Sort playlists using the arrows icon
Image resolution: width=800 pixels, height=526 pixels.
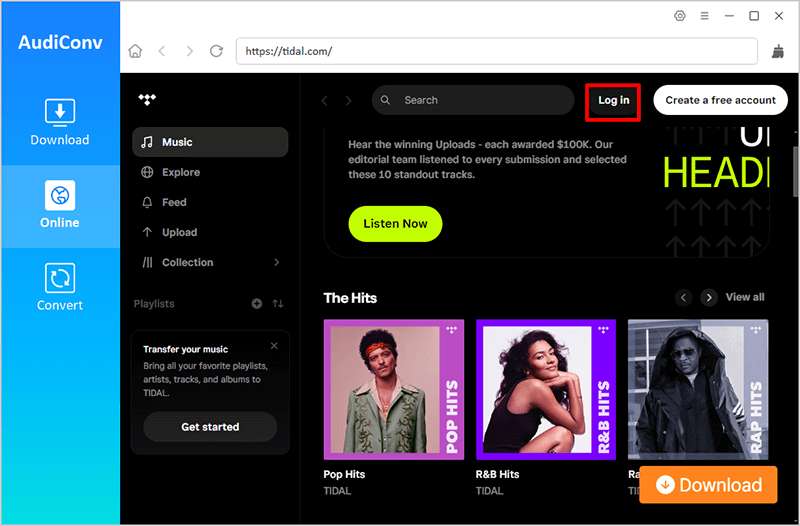[278, 304]
